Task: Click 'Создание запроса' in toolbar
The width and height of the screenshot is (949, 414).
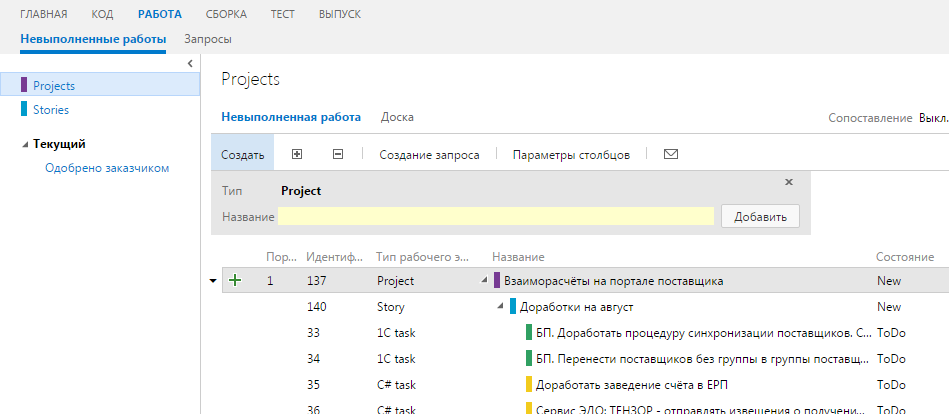Action: pyautogui.click(x=429, y=155)
